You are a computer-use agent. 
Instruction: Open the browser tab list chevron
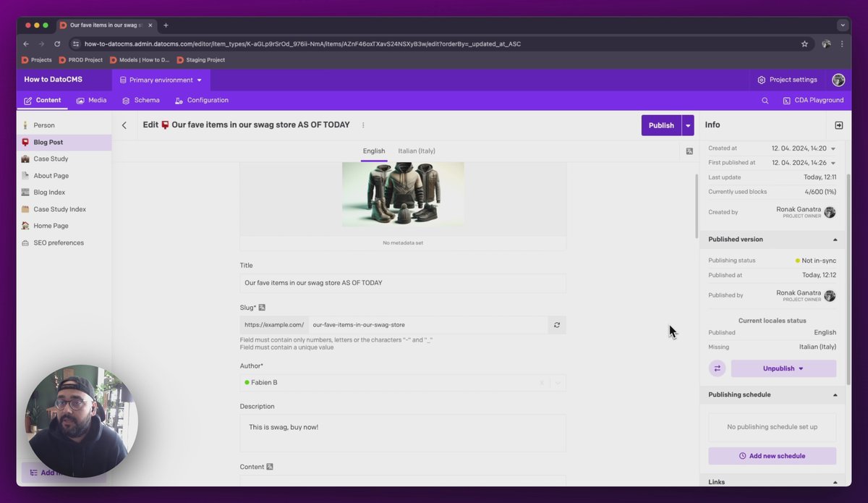(843, 25)
